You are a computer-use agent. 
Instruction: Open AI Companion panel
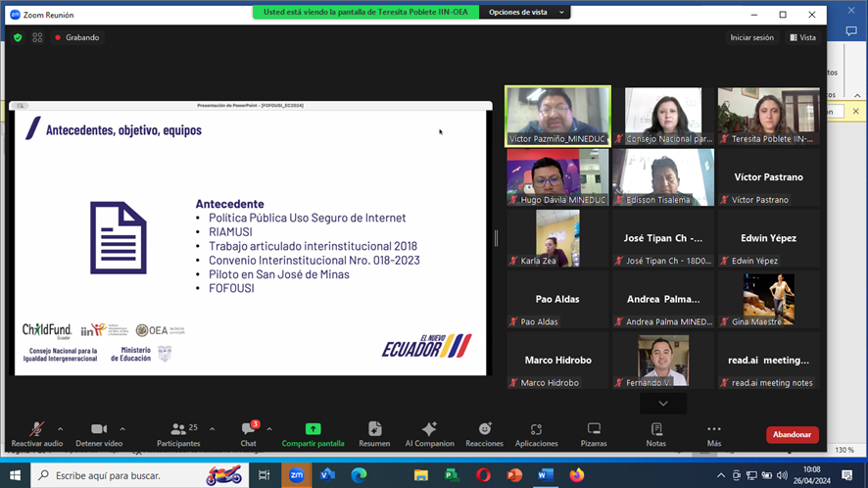(x=428, y=430)
